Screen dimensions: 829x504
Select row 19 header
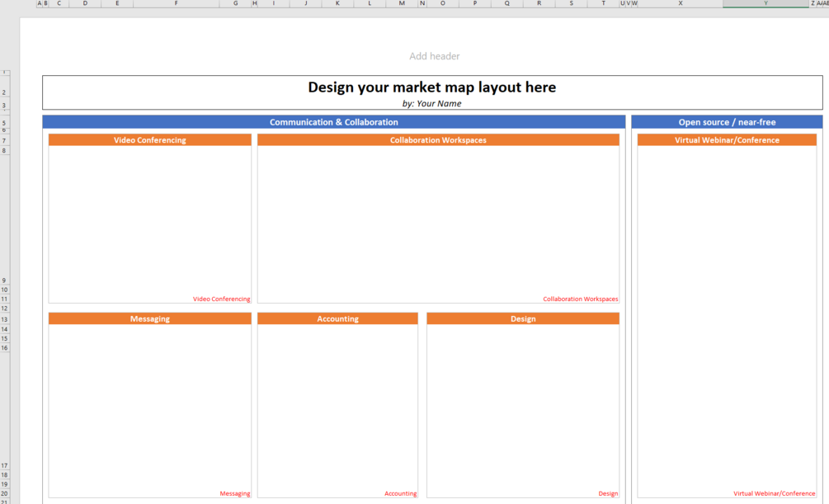pos(4,484)
